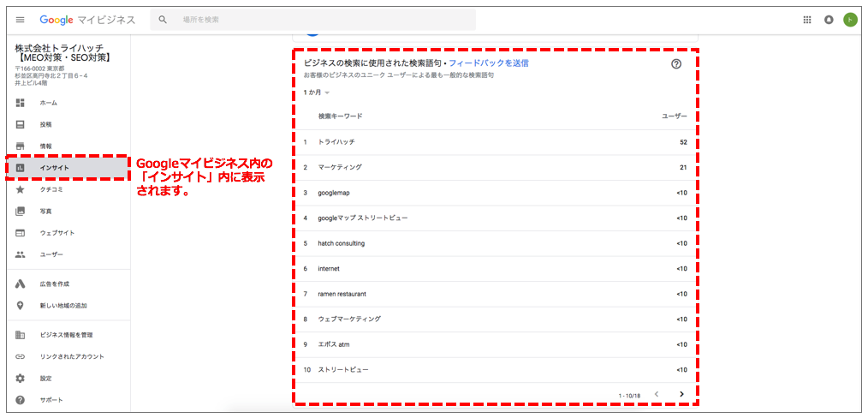Click the internet keyword row
Image resolution: width=868 pixels, height=418 pixels.
coord(495,268)
